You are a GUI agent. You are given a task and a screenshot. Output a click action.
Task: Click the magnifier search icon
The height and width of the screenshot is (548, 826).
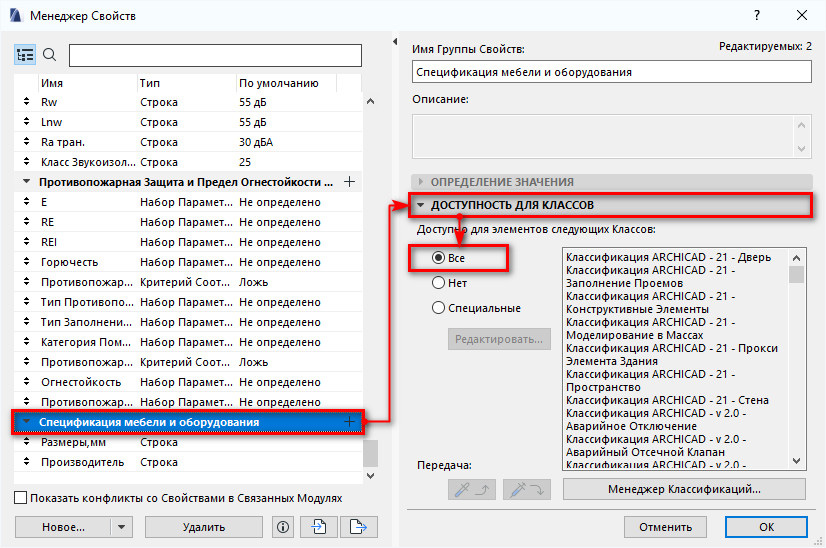click(50, 55)
